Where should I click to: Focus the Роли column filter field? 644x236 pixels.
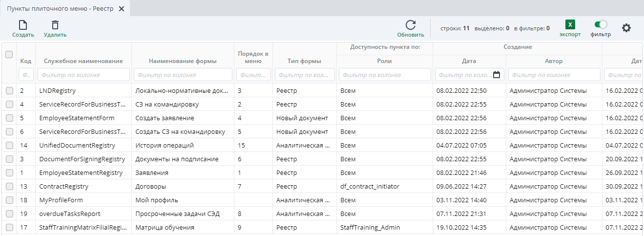[x=385, y=75]
